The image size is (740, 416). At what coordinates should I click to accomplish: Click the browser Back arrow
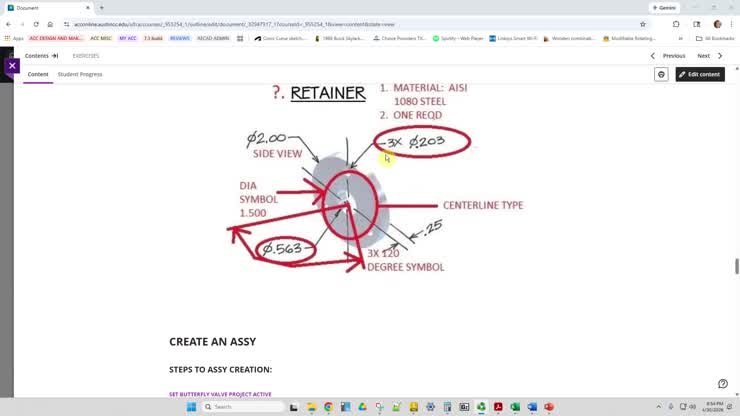(x=8, y=24)
